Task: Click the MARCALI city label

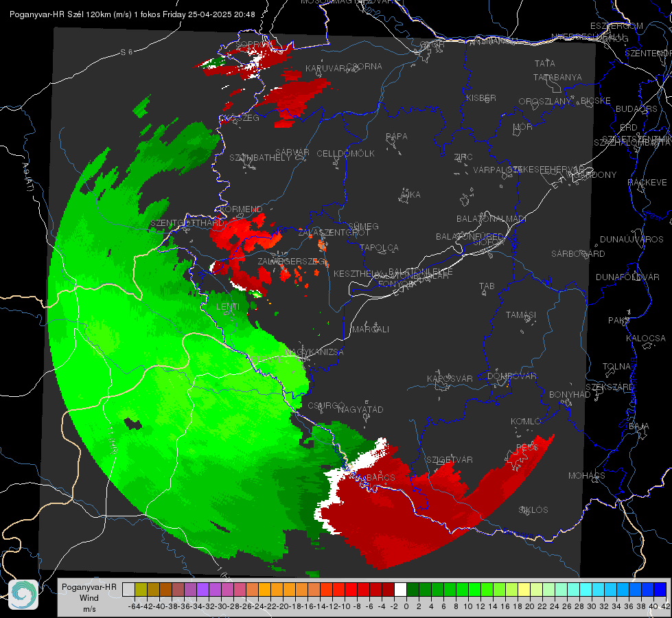Action: (x=370, y=330)
